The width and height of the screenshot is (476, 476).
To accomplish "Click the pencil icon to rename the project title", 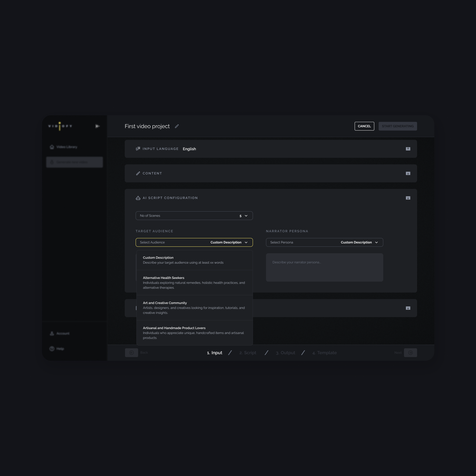I will coord(177,126).
